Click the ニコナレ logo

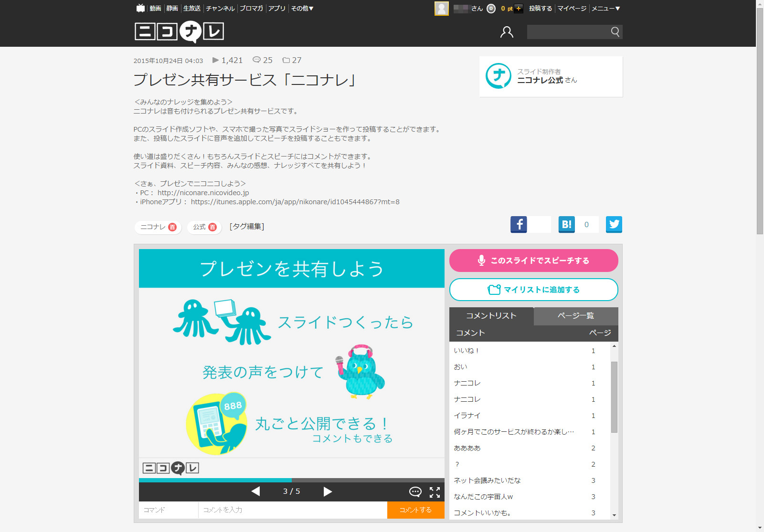[x=180, y=31]
